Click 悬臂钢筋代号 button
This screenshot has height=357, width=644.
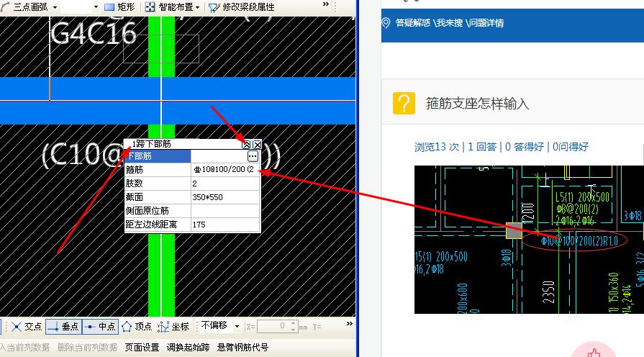pyautogui.click(x=242, y=348)
